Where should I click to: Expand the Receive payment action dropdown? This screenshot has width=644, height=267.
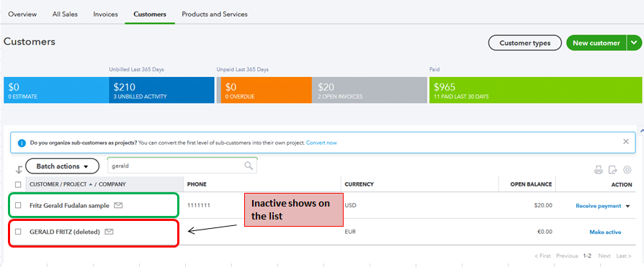point(627,207)
